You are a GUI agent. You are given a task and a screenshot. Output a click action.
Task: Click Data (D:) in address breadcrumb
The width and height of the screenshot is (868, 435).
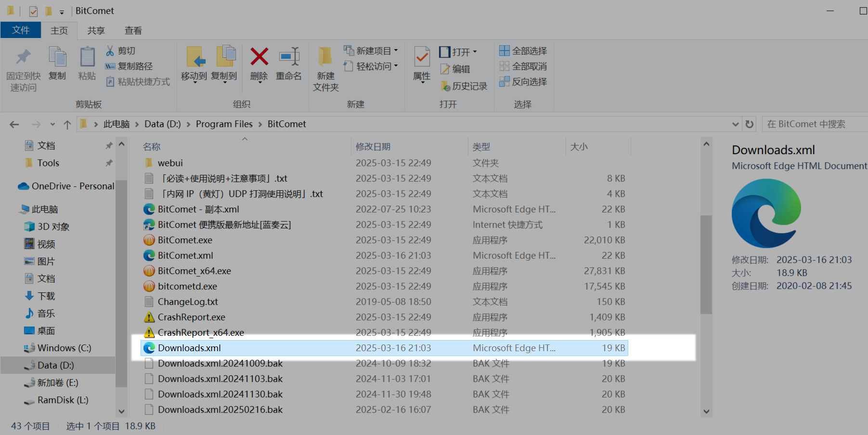[163, 124]
